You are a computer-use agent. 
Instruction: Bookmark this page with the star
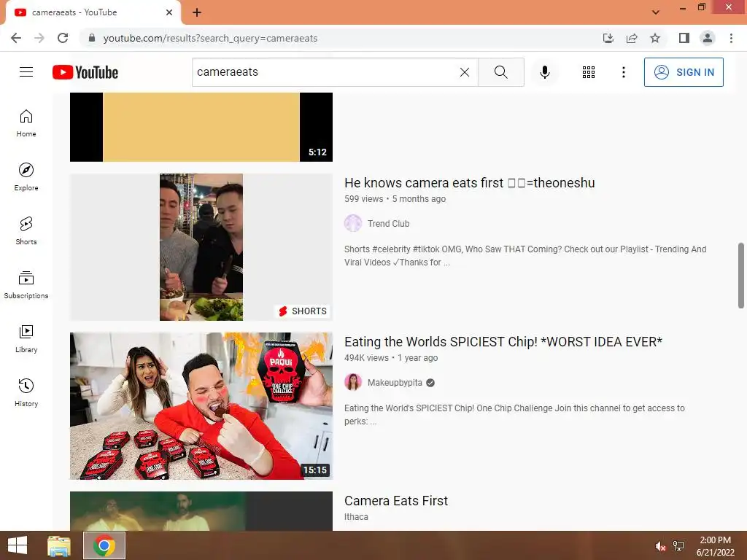pos(655,38)
